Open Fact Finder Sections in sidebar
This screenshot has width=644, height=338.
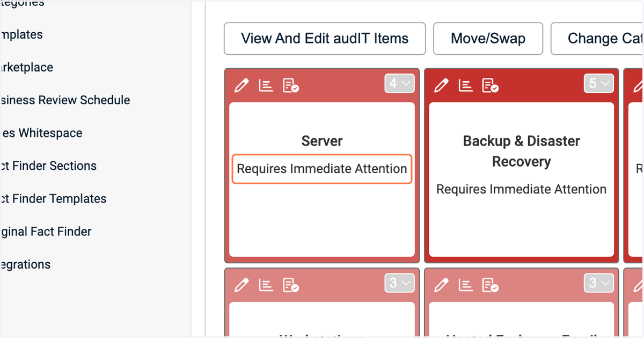tap(48, 166)
